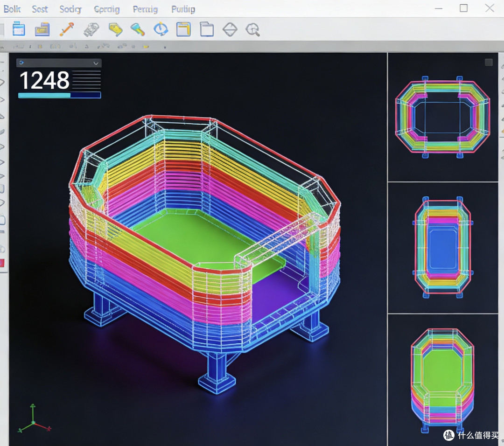The image size is (504, 446).
Task: Open the 'Sodig' menu
Action: click(70, 9)
